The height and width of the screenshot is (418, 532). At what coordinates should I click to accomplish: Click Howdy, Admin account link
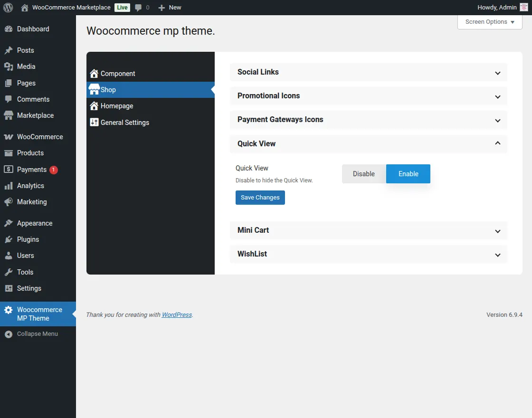pos(497,8)
